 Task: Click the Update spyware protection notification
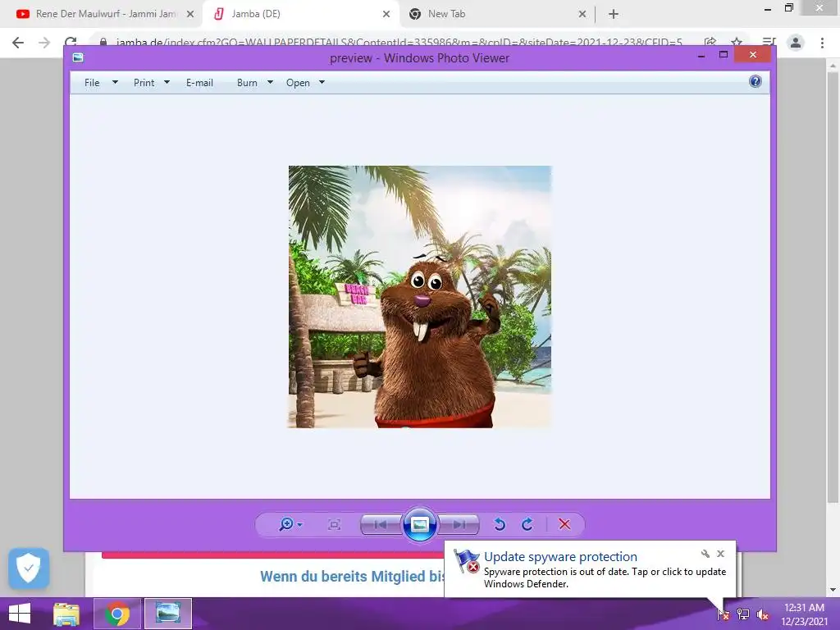[591, 569]
